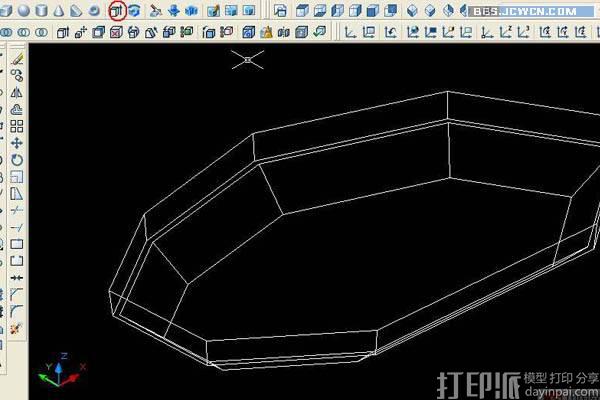600x400 pixels.
Task: Click the Delete Faces icon with red X
Action: pyautogui.click(x=115, y=32)
